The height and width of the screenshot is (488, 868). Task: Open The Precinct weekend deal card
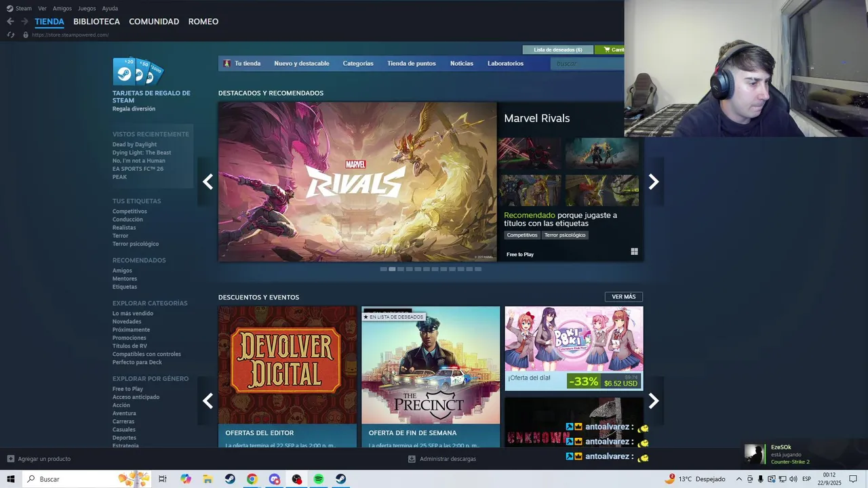pyautogui.click(x=431, y=377)
